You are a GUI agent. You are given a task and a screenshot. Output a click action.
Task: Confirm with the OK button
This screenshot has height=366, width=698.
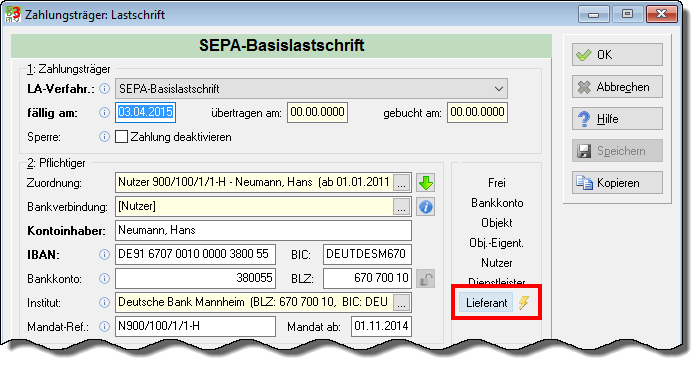(617, 55)
